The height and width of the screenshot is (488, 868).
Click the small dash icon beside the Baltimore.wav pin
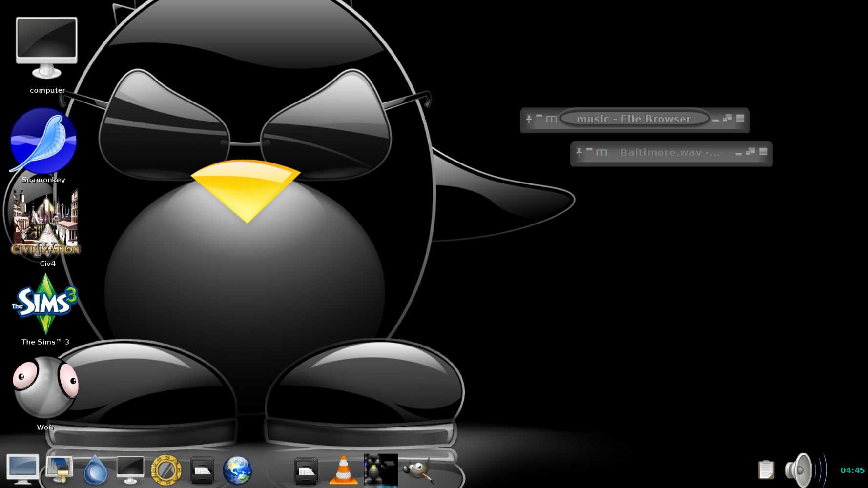click(x=589, y=150)
